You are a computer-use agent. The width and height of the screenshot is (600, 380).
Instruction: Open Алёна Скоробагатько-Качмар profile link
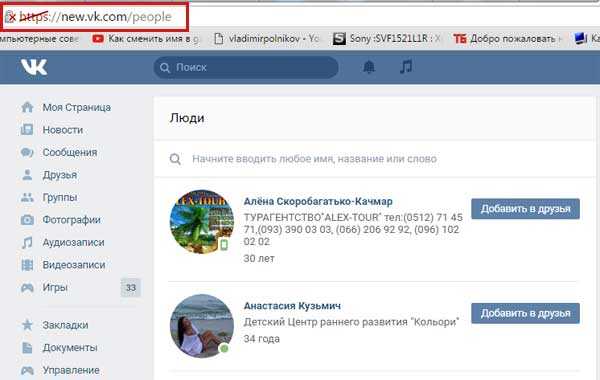click(x=318, y=201)
